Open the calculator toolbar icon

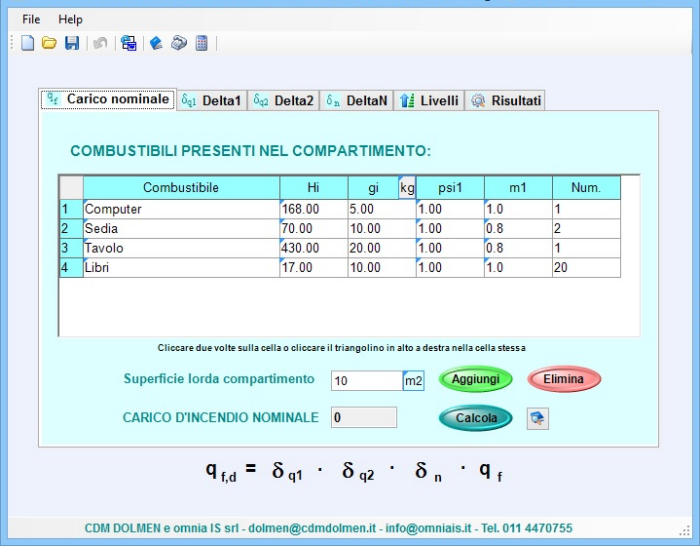click(202, 43)
